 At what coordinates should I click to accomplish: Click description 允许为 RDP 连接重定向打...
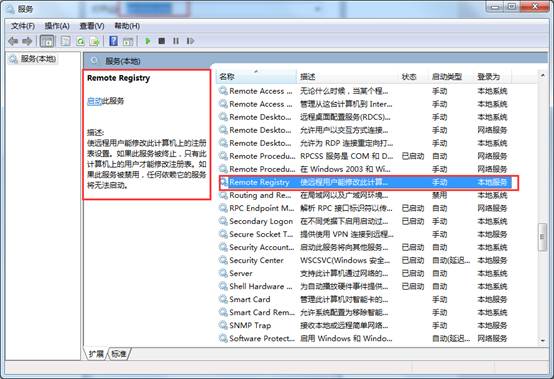point(346,143)
